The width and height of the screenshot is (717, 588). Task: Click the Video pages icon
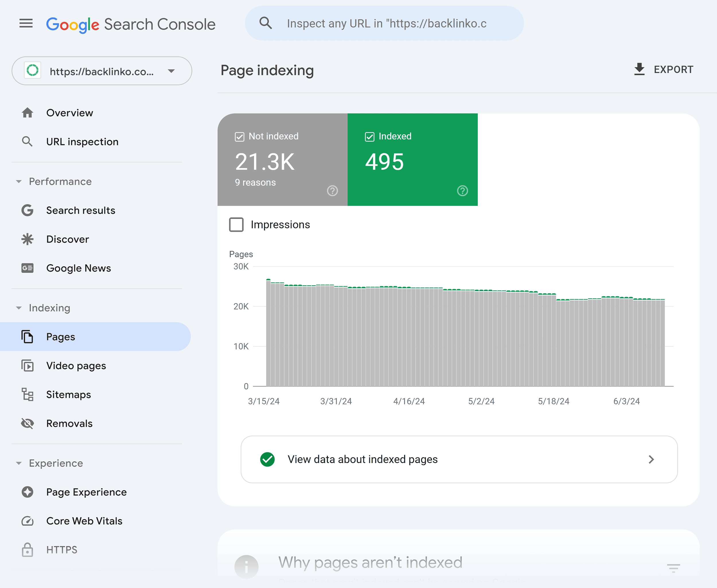28,366
